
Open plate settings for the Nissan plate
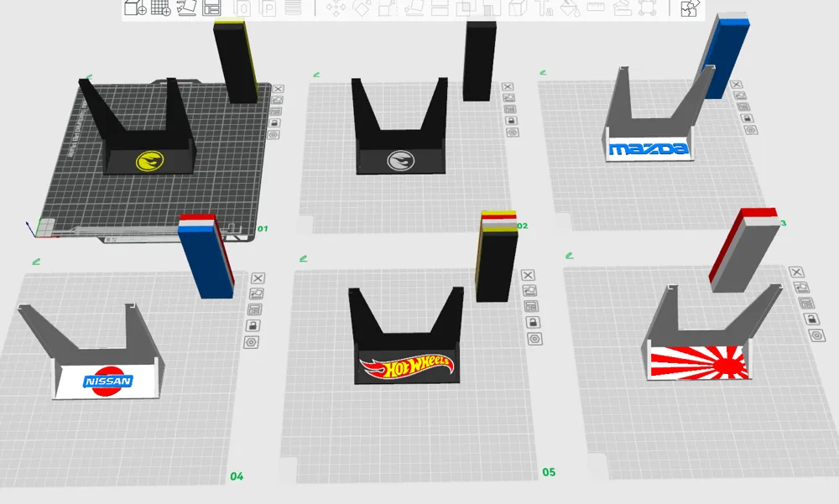tap(252, 341)
